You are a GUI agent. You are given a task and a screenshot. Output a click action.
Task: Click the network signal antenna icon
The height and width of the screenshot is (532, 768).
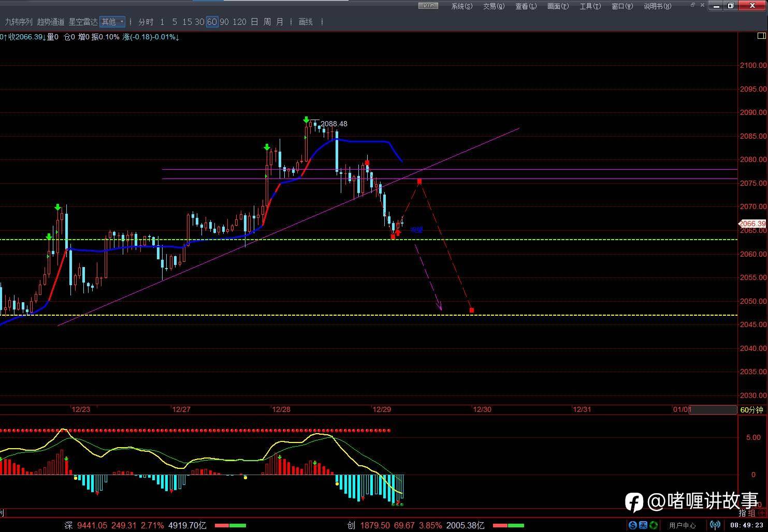[715, 525]
